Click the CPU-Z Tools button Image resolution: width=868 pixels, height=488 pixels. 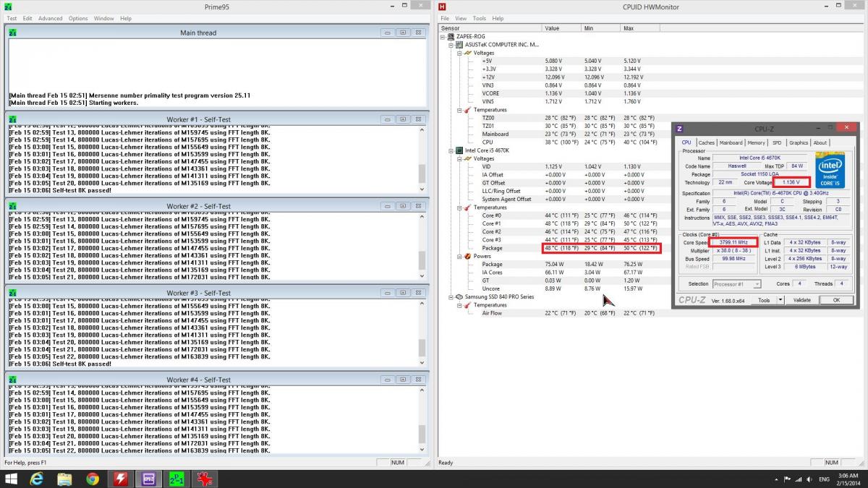point(764,300)
